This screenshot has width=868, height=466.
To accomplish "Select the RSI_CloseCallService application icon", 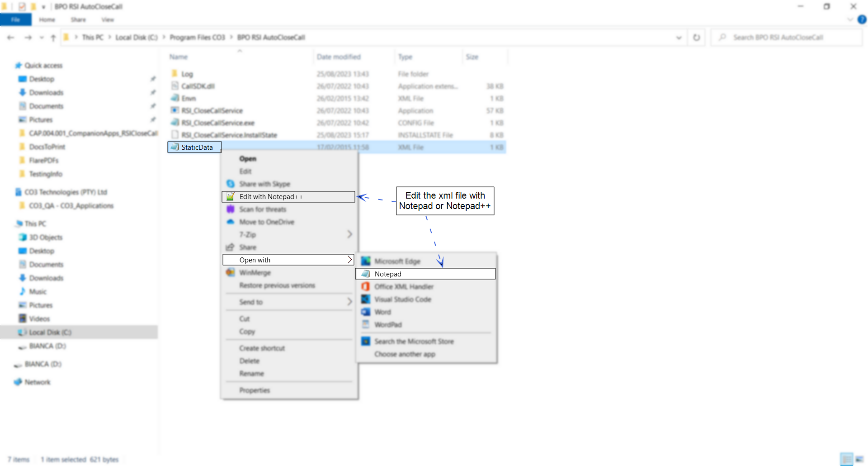I will (175, 110).
